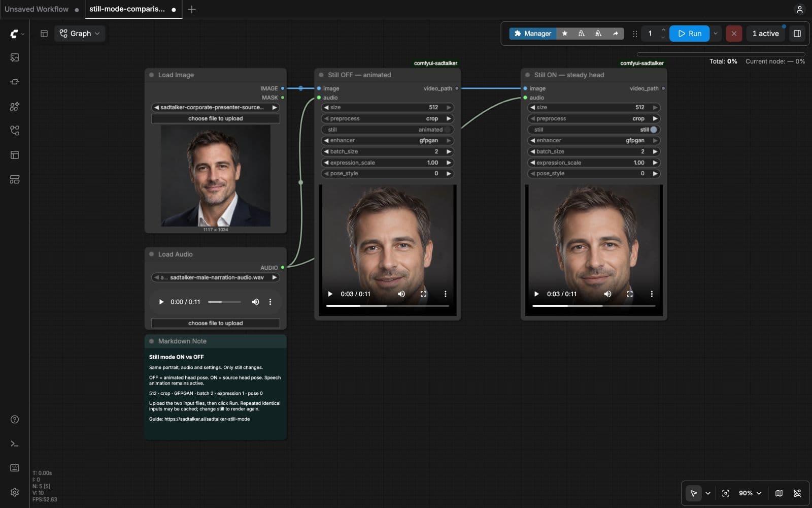Click the share arrow icon in Manager bar
This screenshot has width=812, height=508.
pos(616,34)
